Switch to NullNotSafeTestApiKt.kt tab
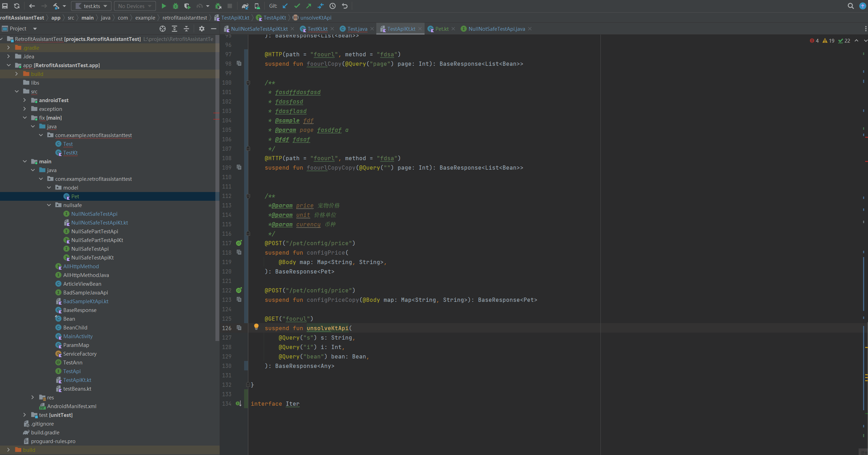This screenshot has height=455, width=868. click(x=259, y=29)
